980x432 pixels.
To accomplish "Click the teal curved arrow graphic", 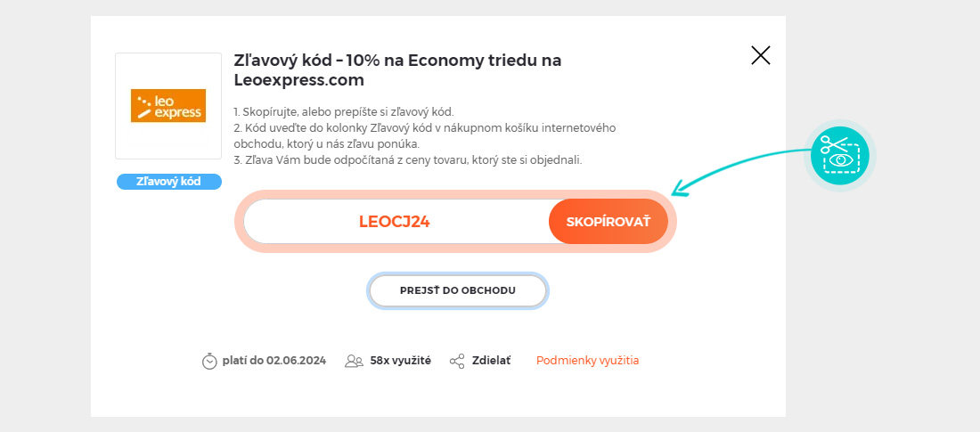I will pos(742,171).
